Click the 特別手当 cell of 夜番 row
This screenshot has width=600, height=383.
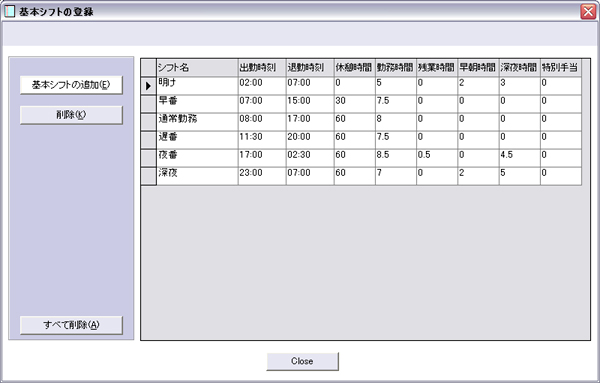pos(561,158)
